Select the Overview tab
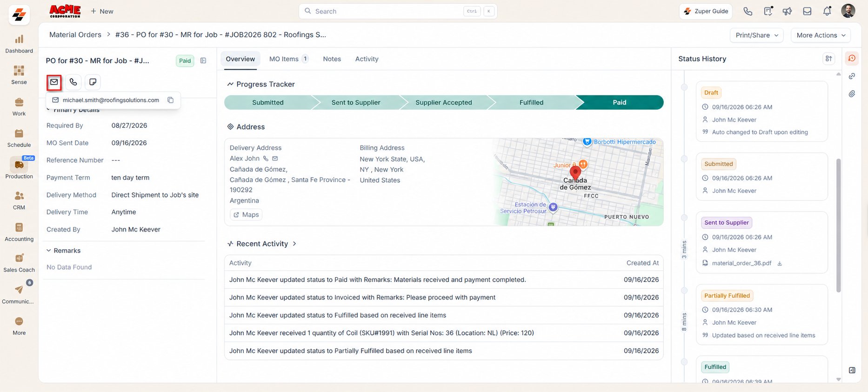Viewport: 868px width, 392px height. tap(240, 59)
